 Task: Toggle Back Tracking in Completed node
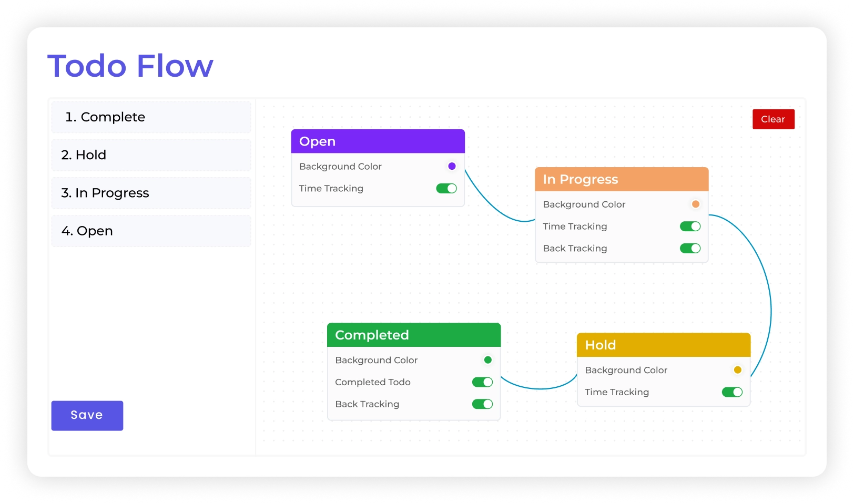482,404
